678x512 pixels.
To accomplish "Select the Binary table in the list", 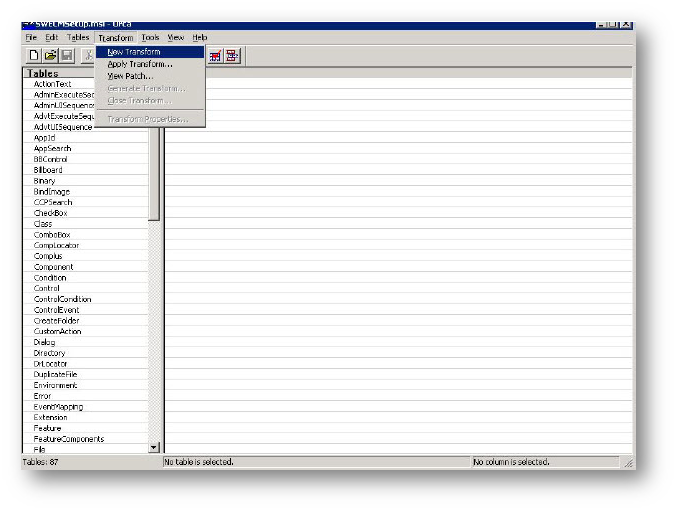I will [x=44, y=181].
